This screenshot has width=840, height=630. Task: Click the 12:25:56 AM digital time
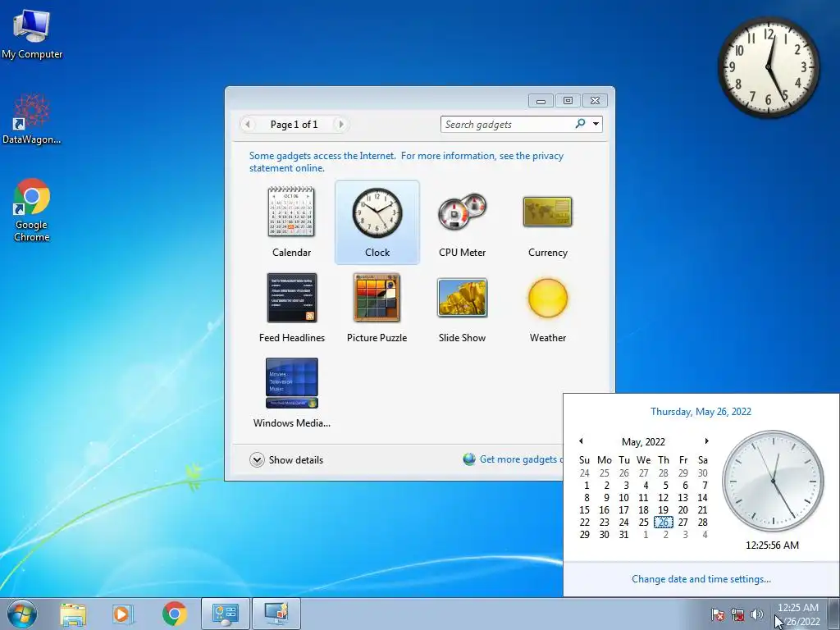point(772,545)
